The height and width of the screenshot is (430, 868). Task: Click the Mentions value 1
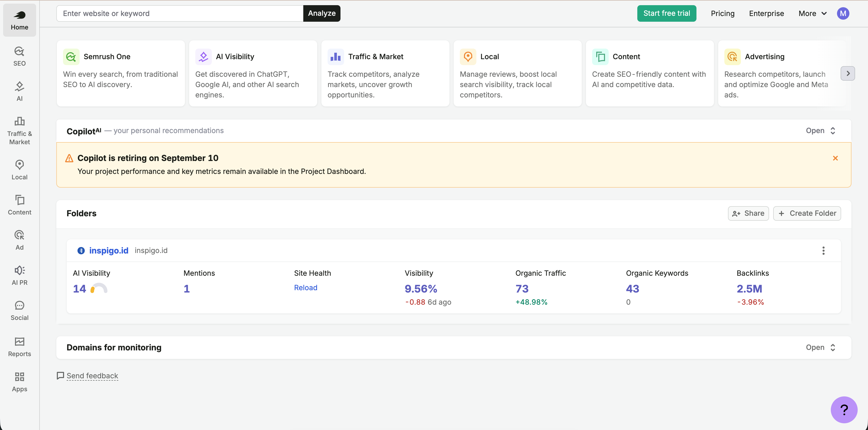186,288
